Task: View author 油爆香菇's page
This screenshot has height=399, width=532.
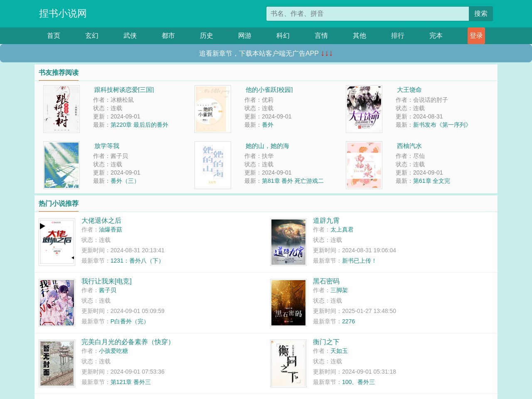Action: click(x=111, y=229)
